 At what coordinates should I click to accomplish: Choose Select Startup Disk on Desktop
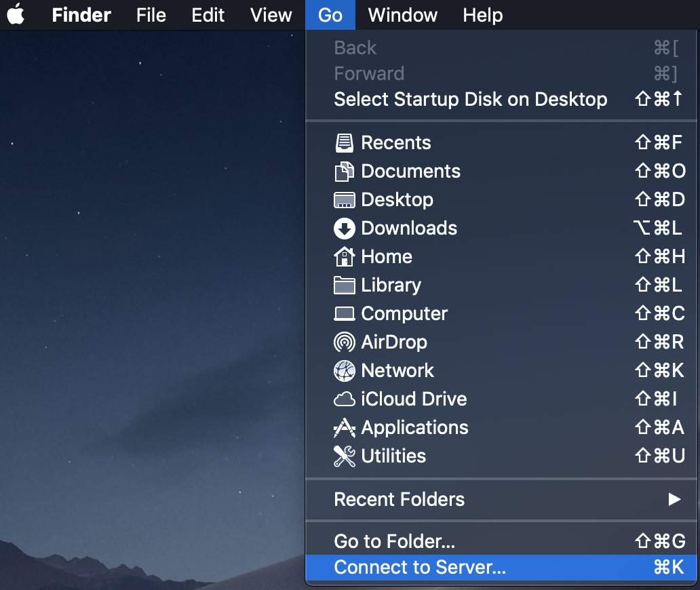501,99
